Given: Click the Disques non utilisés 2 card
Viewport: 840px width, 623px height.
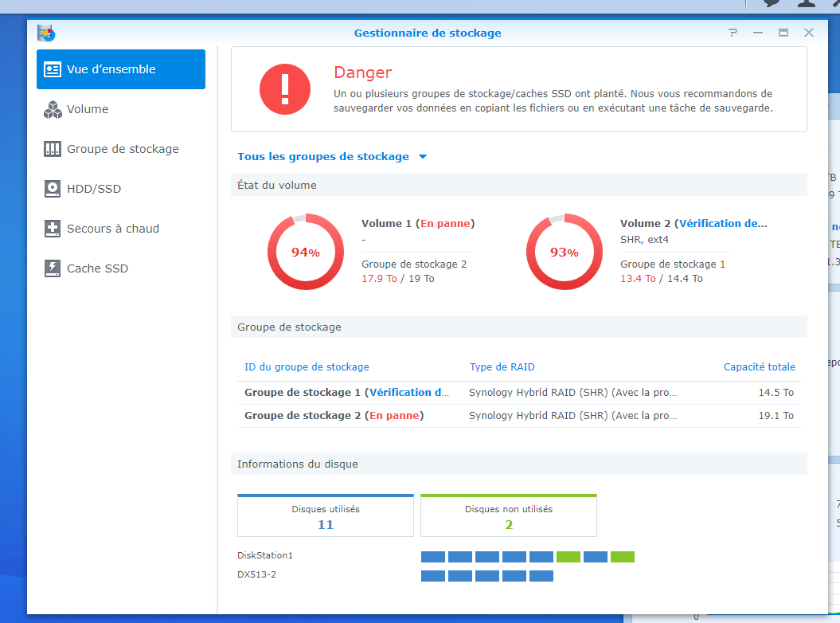Looking at the screenshot, I should coord(509,515).
